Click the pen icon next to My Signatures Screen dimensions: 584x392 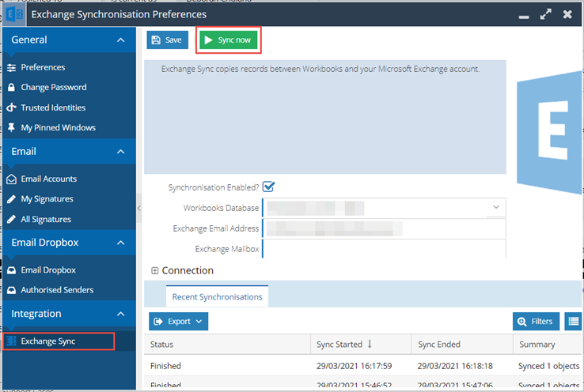tap(12, 199)
